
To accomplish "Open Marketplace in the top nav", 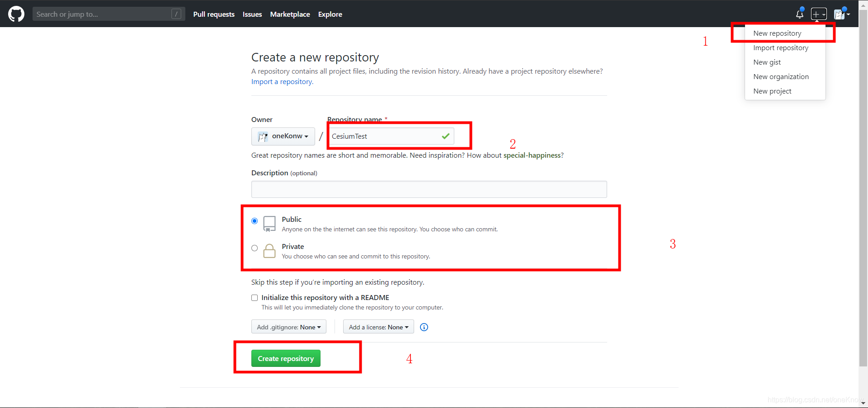I will (x=290, y=14).
